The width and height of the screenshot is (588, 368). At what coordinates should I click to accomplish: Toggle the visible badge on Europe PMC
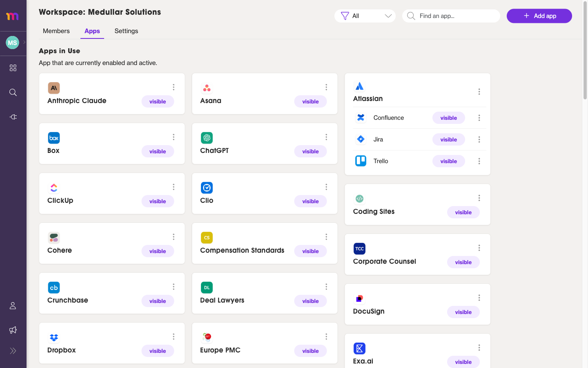tap(310, 351)
